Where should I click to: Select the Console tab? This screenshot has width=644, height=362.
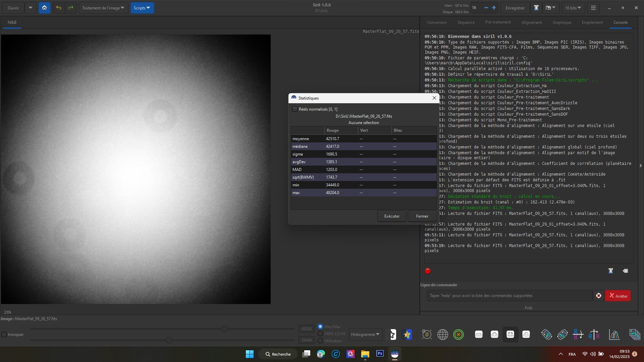(x=620, y=22)
